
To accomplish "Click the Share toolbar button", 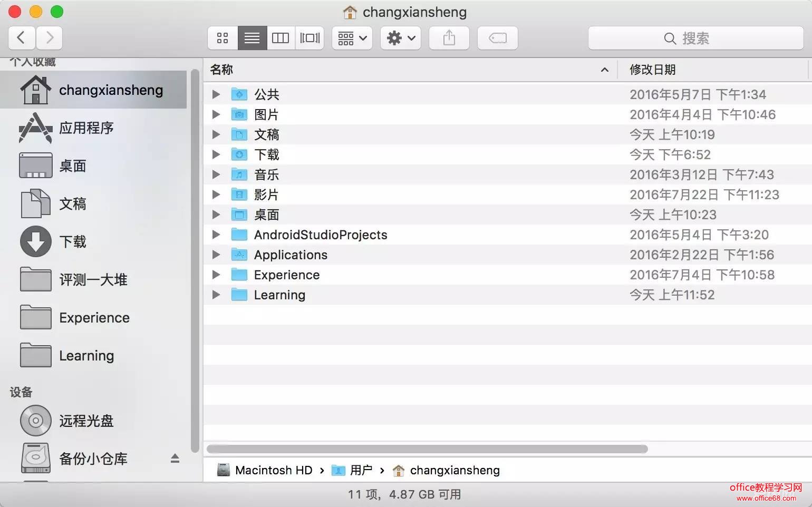I will point(449,38).
